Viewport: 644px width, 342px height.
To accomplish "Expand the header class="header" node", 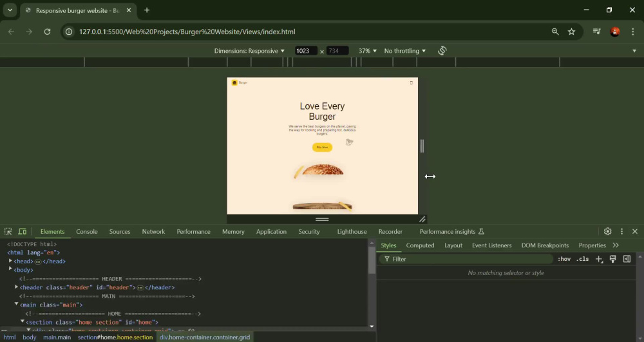I will 17,287.
